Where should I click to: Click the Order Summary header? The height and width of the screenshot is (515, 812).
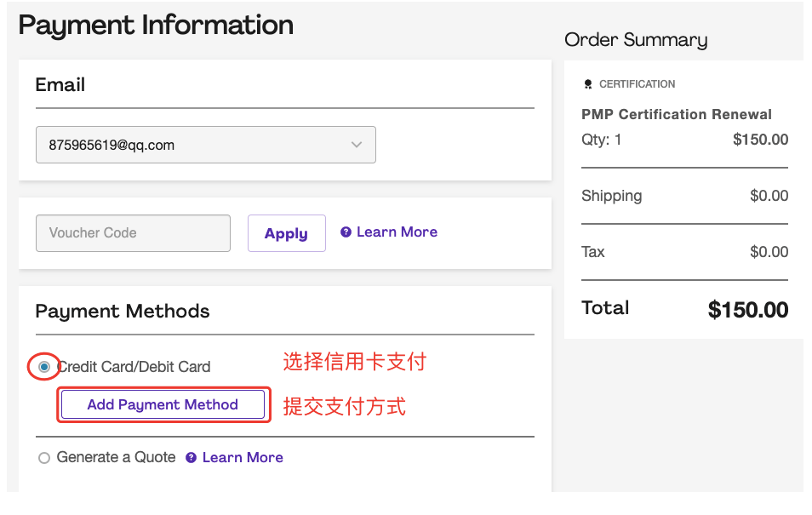click(635, 40)
